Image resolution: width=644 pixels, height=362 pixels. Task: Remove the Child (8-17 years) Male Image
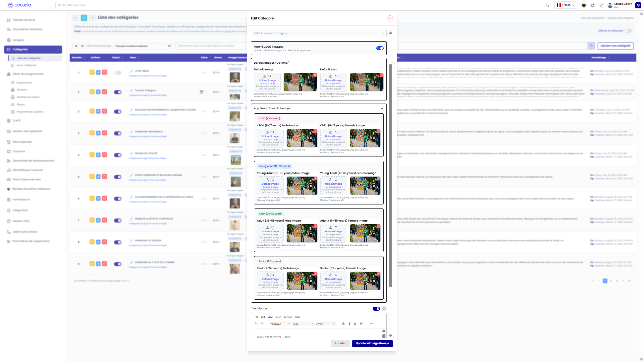click(x=315, y=131)
